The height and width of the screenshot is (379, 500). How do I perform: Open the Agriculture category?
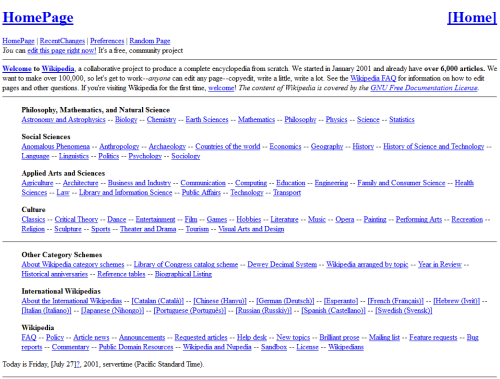tap(37, 183)
